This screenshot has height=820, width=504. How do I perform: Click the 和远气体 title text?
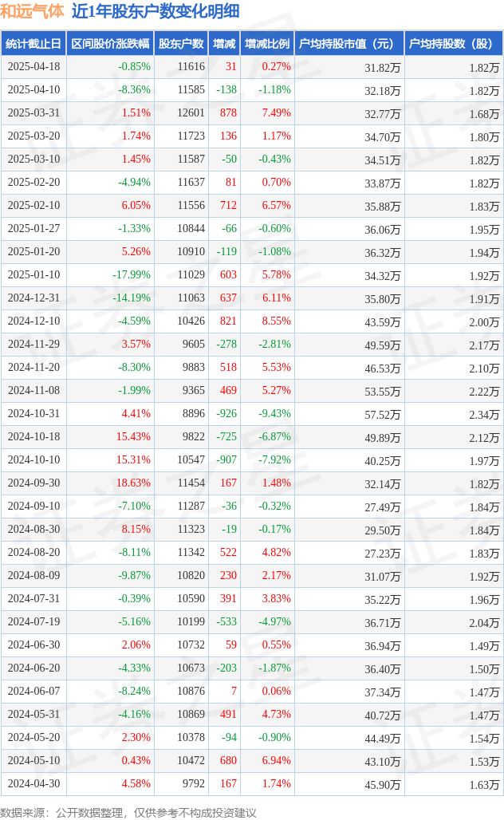coord(33,11)
